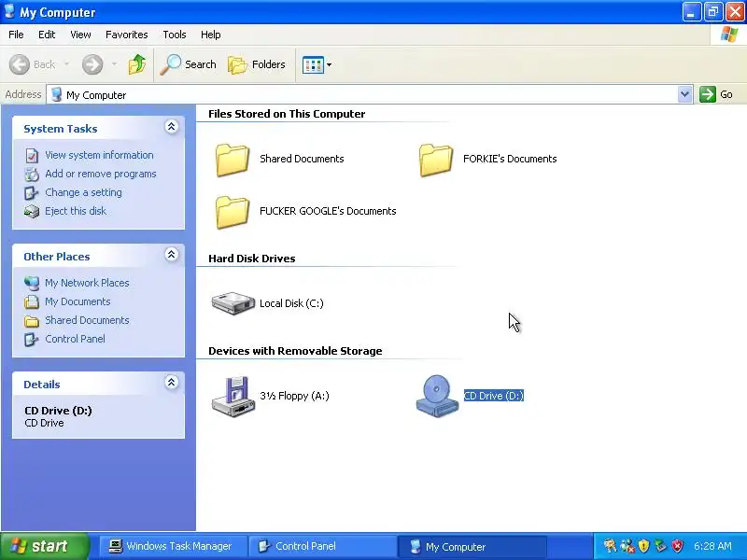The height and width of the screenshot is (560, 747).
Task: Click the title bar My Computer icon
Action: [9, 12]
